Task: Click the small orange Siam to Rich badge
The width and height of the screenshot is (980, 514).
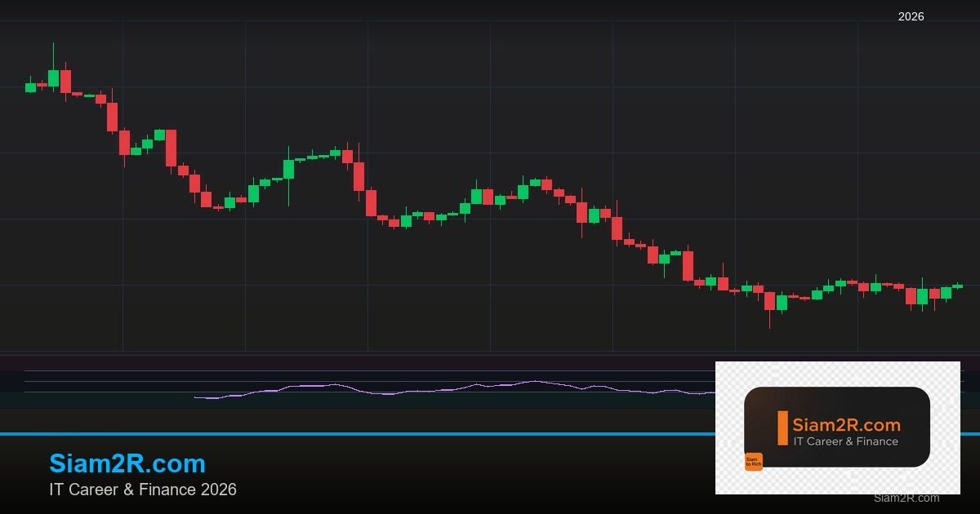Action: [x=753, y=462]
